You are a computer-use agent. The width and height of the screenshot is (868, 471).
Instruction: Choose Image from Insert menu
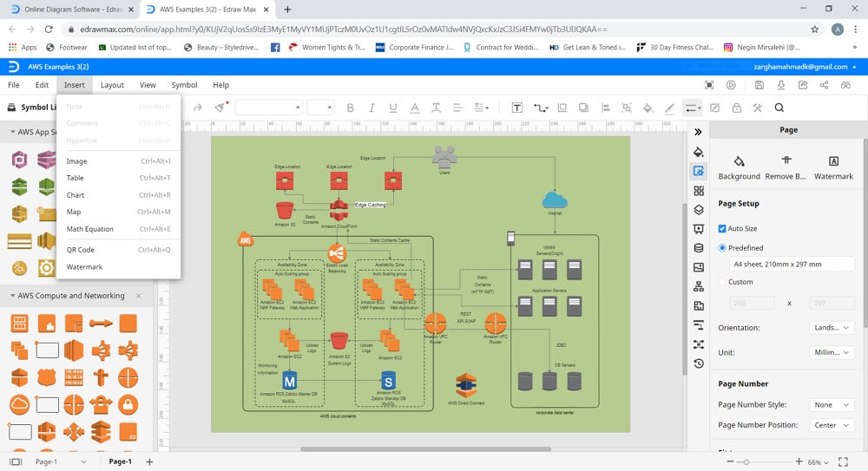118,161
